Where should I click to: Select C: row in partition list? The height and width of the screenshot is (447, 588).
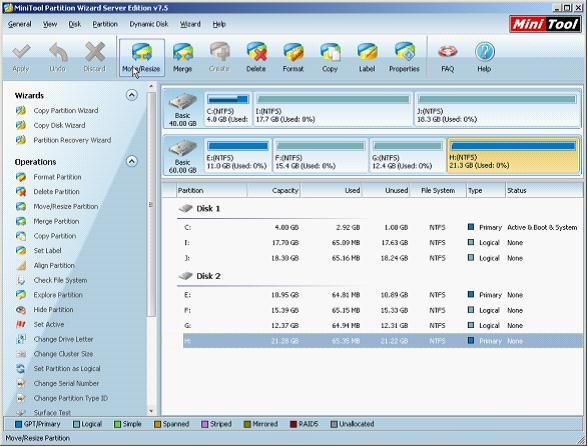click(x=382, y=228)
